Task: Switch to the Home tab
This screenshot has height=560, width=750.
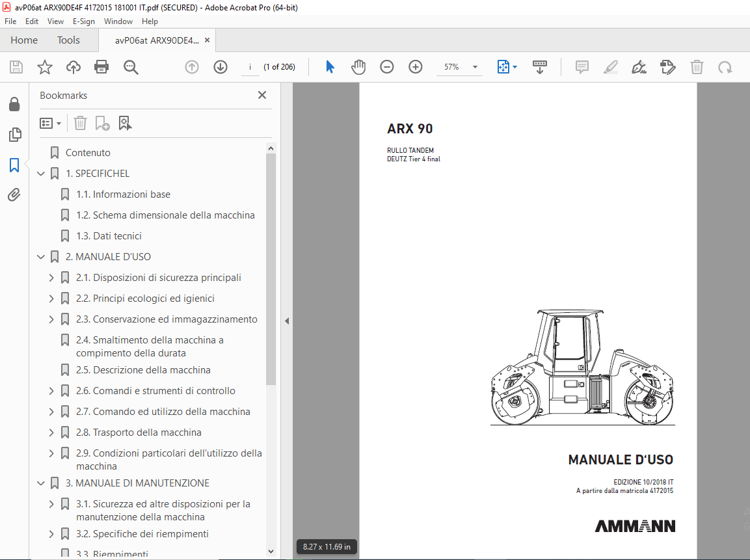Action: [x=24, y=40]
